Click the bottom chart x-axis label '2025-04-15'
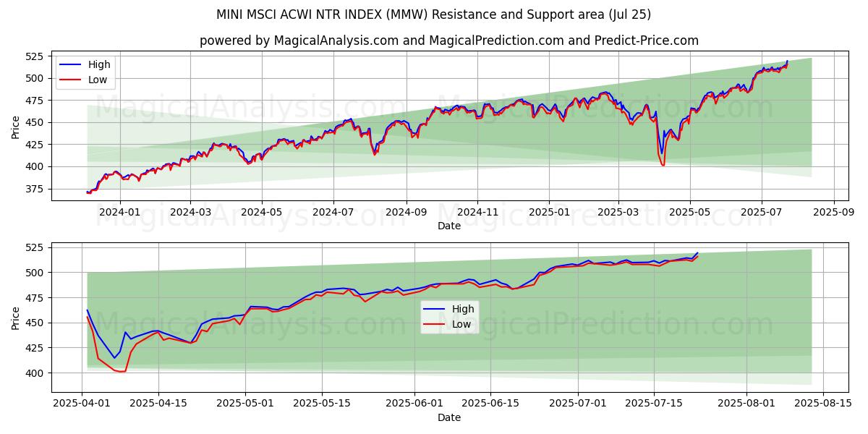 point(158,404)
